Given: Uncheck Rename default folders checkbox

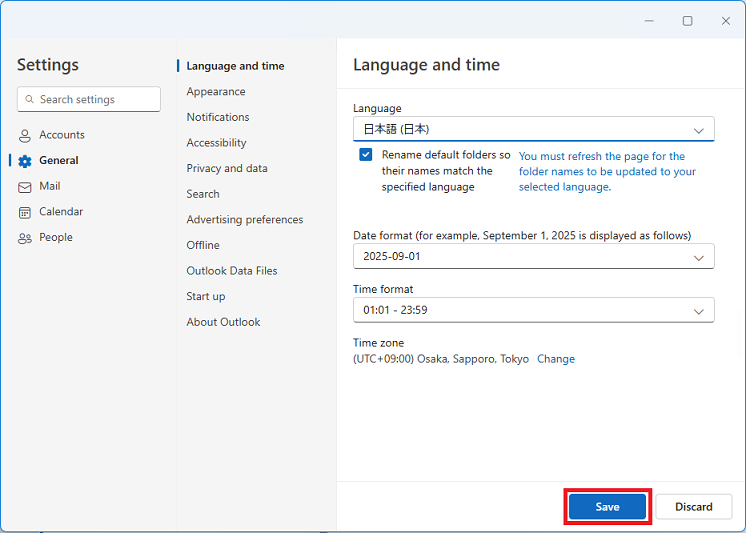Looking at the screenshot, I should click(366, 155).
